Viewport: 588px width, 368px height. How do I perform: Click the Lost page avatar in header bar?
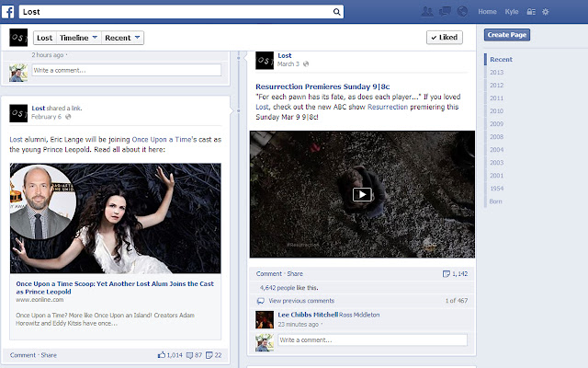[18, 38]
